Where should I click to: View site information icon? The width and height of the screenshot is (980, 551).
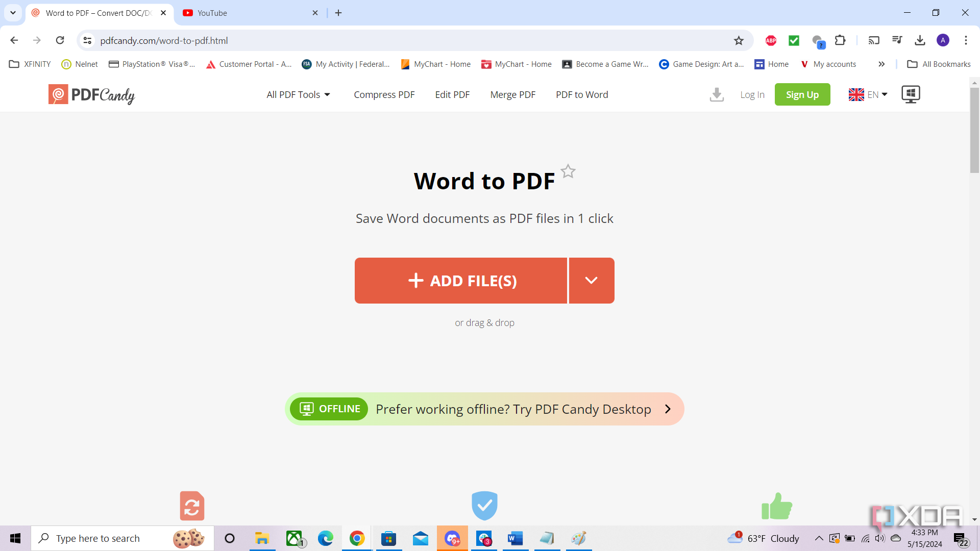pyautogui.click(x=88, y=40)
